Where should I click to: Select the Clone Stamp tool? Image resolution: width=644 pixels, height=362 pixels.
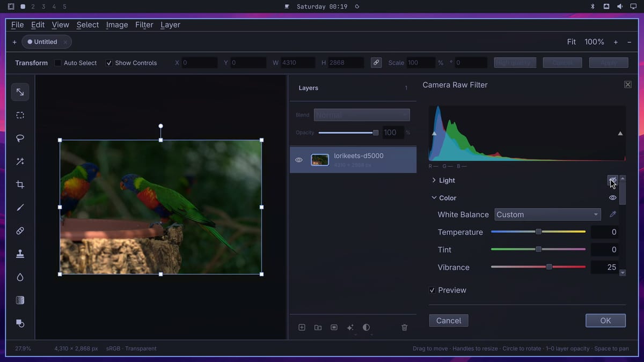tap(20, 254)
